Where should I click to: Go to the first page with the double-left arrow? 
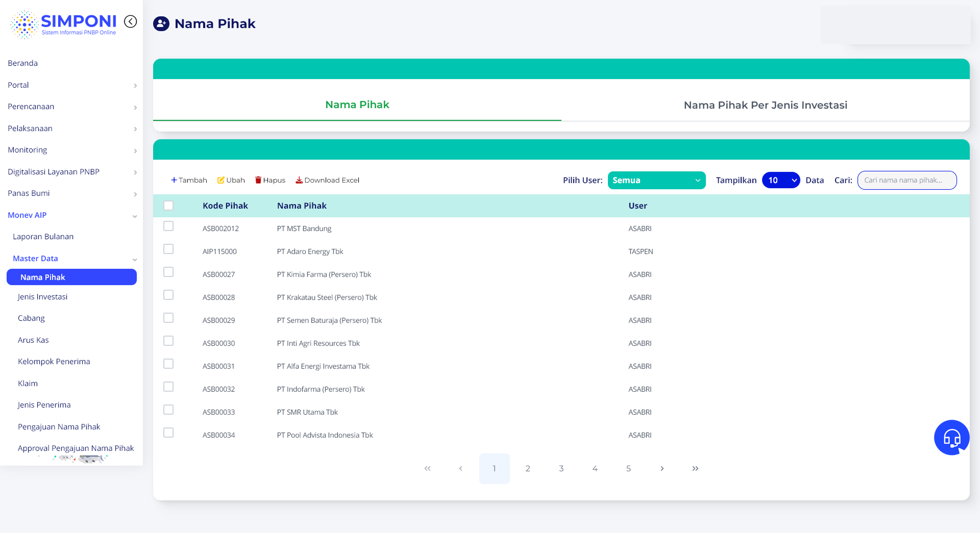[428, 468]
